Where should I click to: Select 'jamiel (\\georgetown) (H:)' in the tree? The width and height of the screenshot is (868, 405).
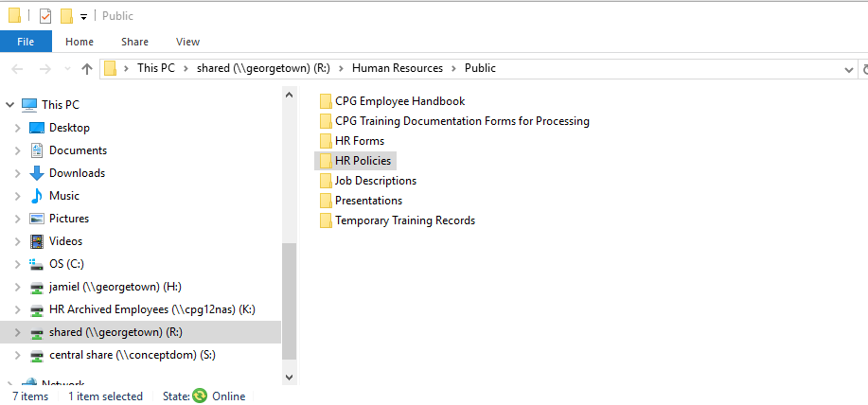115,287
